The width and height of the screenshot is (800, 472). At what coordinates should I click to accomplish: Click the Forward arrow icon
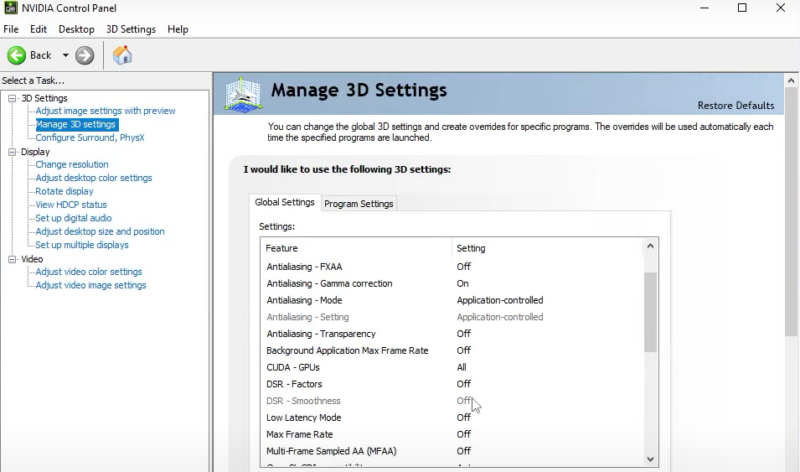pos(85,55)
